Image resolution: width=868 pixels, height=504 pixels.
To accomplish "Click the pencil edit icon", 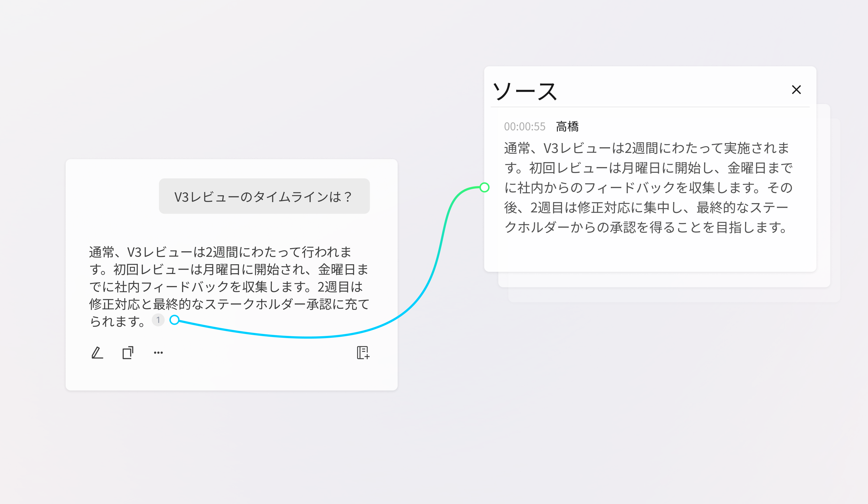I will pos(97,353).
